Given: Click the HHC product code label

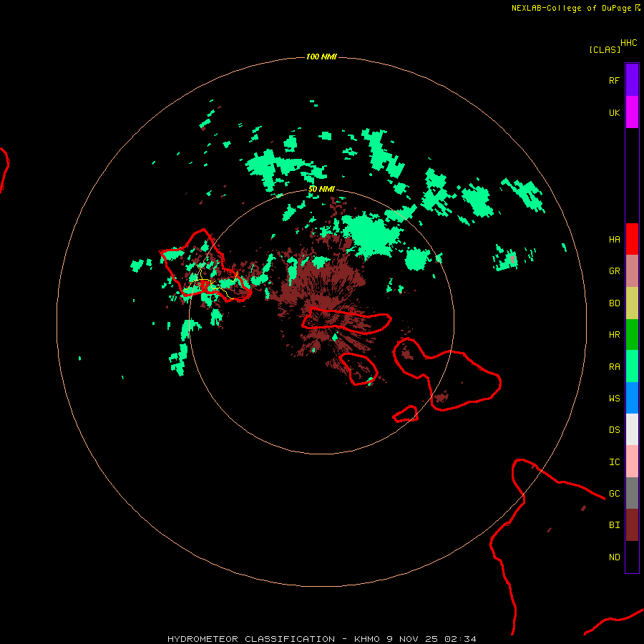Looking at the screenshot, I should (629, 43).
